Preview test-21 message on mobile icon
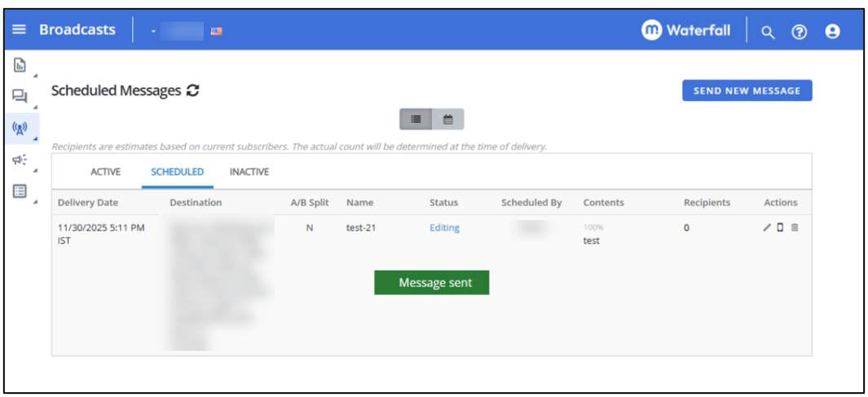The image size is (868, 397). (780, 227)
